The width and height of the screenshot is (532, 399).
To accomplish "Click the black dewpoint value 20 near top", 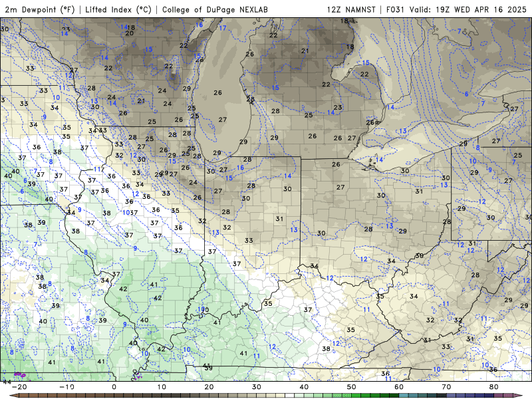I will (x=129, y=33).
